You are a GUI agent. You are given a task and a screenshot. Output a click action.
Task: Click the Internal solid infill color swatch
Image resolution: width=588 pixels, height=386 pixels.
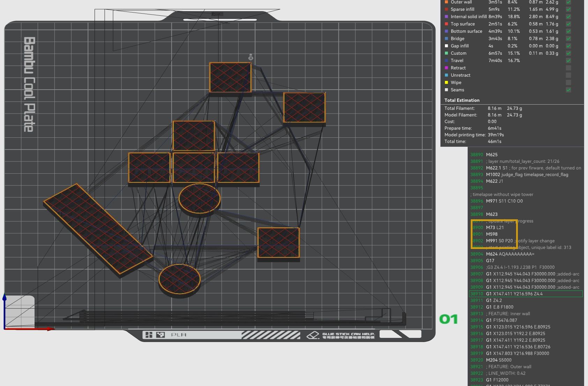(x=446, y=17)
